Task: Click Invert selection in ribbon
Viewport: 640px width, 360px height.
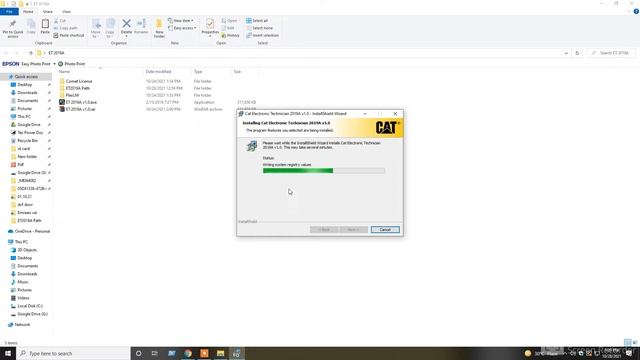Action: (262, 36)
